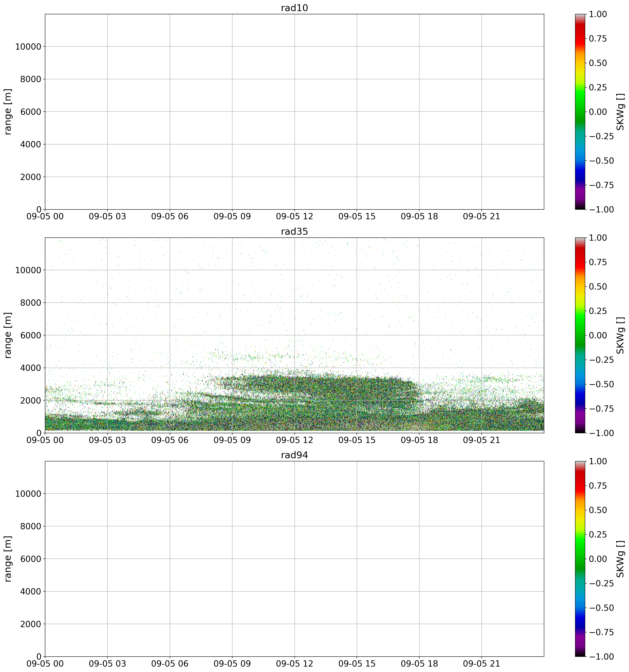Screen dimensions: 629x672
Task: Click the 4000 range tick on rad10
Action: (30, 145)
